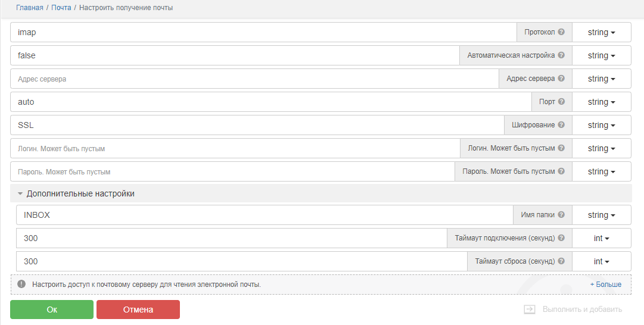Click help icon beside Автоматическая настройка
644x325 pixels.
[x=561, y=55]
